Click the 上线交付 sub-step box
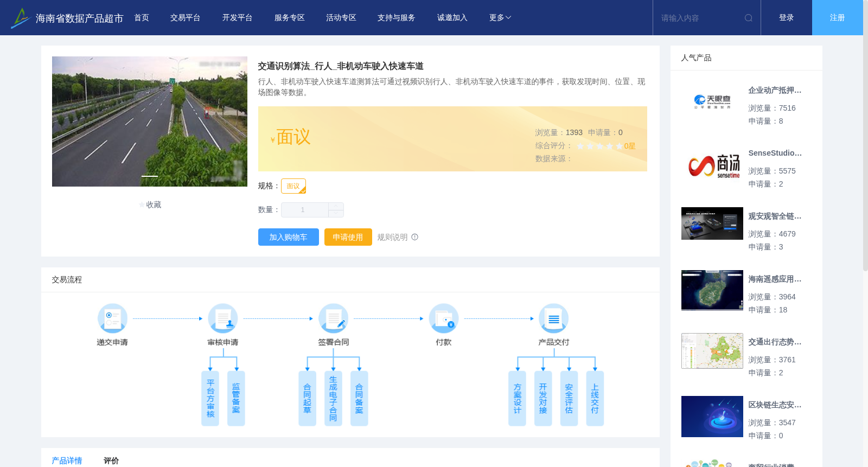This screenshot has height=467, width=868. pos(595,399)
